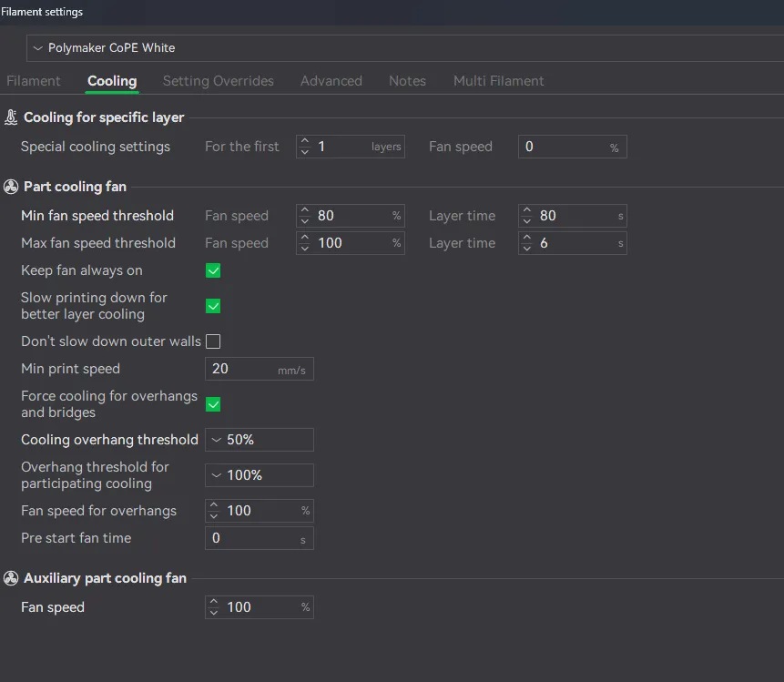Decrease the first layers count stepper
The height and width of the screenshot is (682, 784).
(304, 152)
